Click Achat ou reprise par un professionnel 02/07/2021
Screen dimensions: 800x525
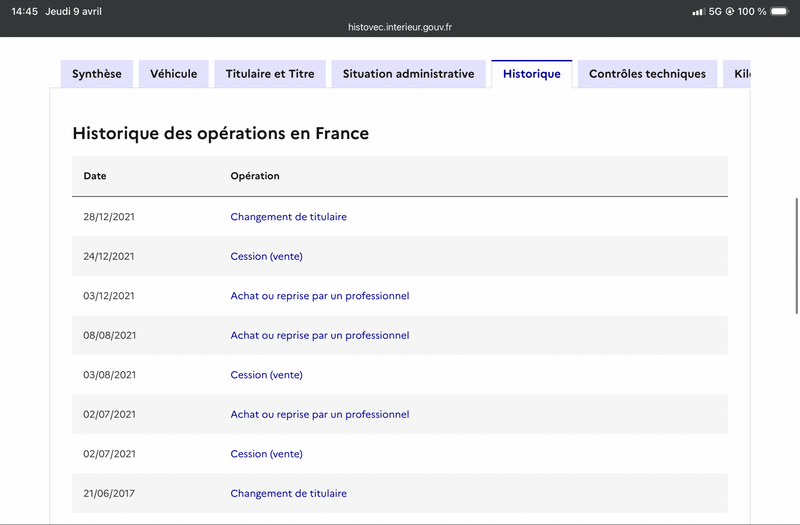click(320, 414)
